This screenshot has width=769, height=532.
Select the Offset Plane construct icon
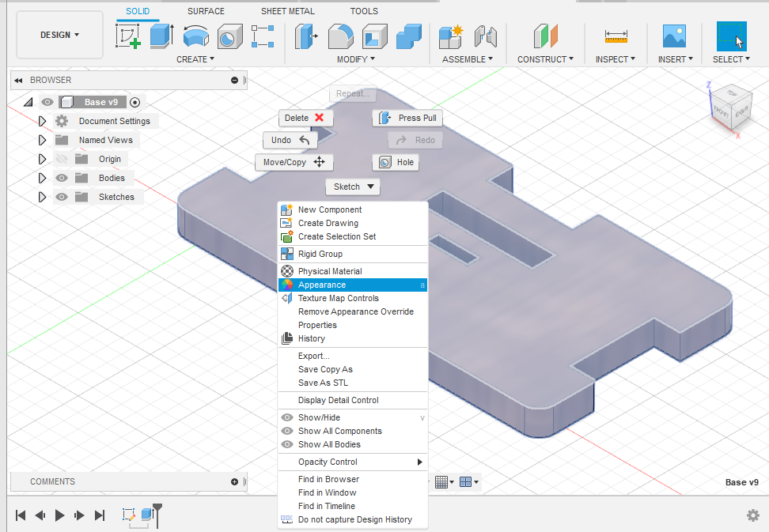pos(545,36)
